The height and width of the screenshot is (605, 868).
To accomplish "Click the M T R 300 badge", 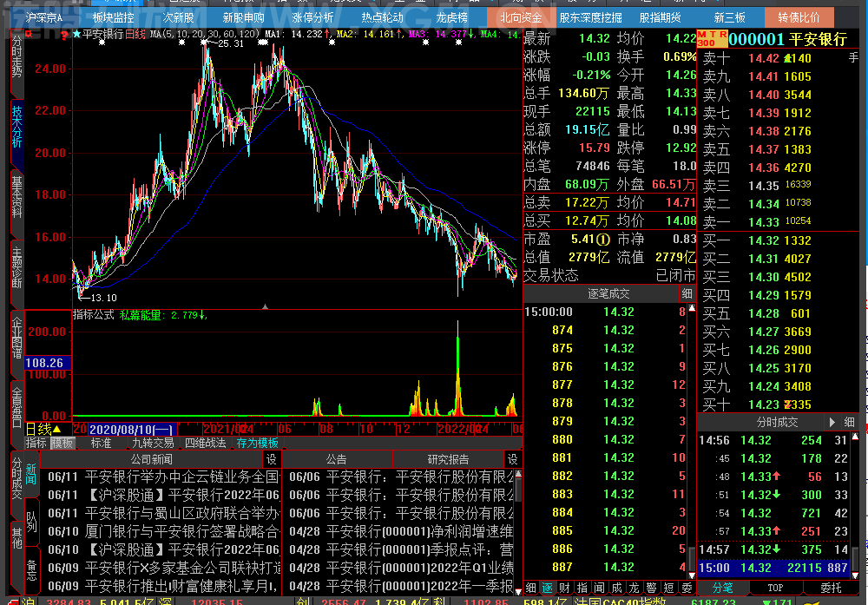I will coord(712,39).
